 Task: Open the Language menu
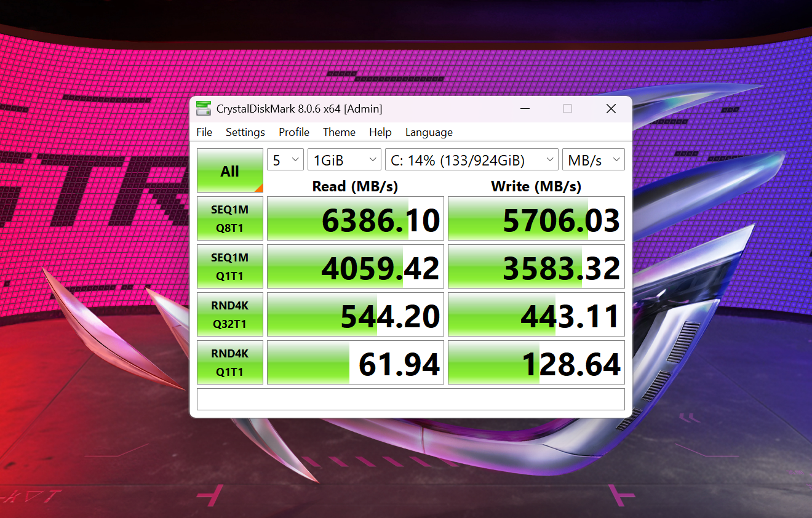429,132
